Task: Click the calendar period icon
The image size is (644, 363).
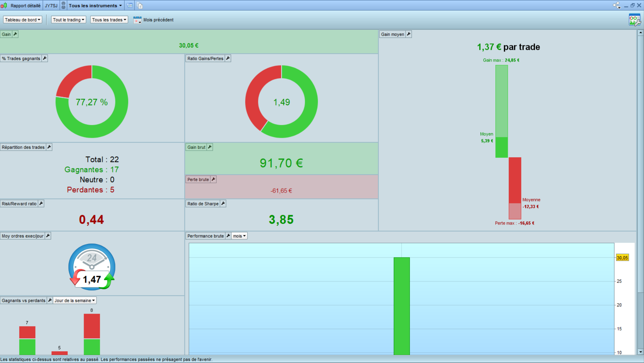Action: (x=137, y=20)
